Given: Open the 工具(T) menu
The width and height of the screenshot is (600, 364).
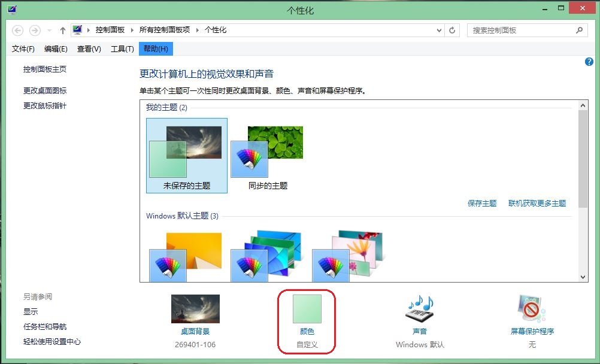Looking at the screenshot, I should coord(122,48).
